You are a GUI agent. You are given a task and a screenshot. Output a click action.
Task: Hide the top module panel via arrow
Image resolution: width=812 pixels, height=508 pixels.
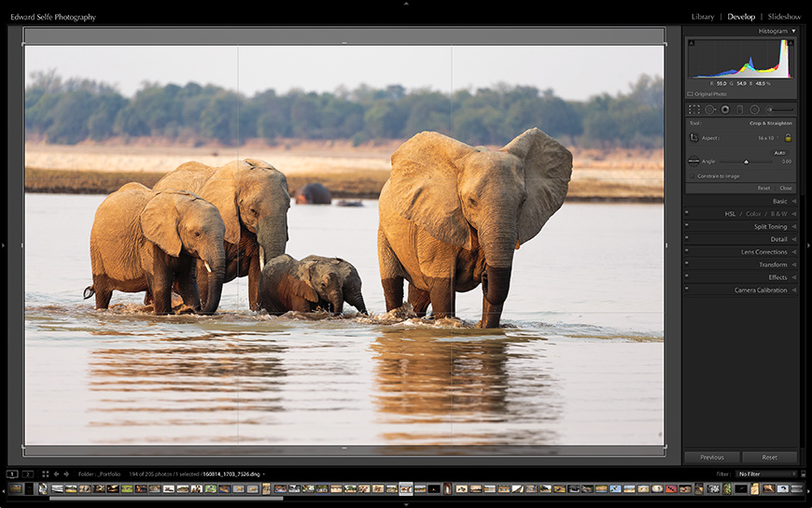pyautogui.click(x=406, y=3)
